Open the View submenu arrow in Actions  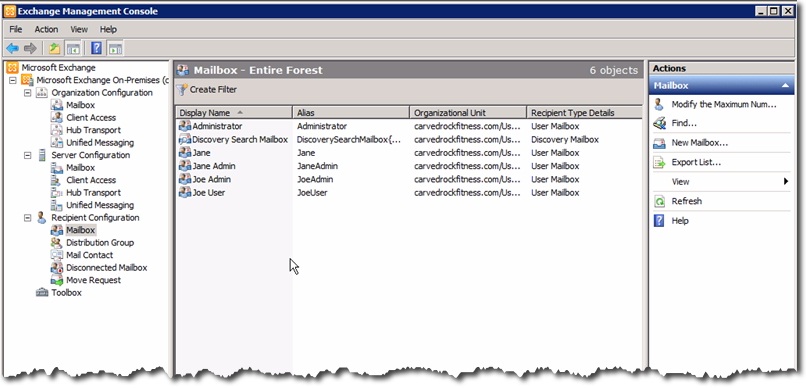tap(786, 182)
